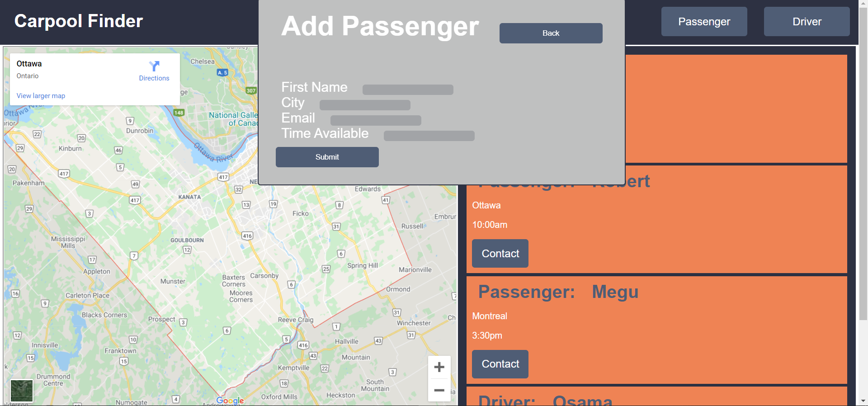Viewport: 868px width, 406px height.
Task: Click the Chelsea label on the map
Action: (x=203, y=61)
